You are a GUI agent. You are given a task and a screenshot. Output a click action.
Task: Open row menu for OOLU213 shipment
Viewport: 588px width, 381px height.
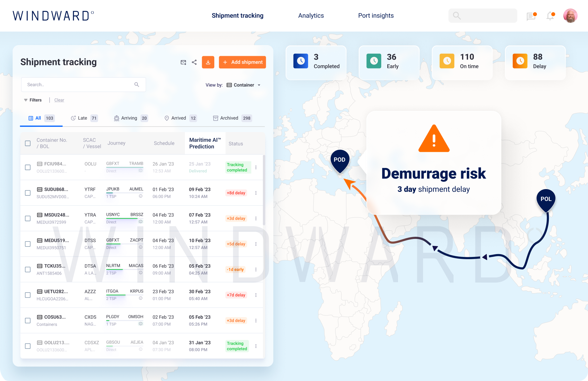coord(256,346)
